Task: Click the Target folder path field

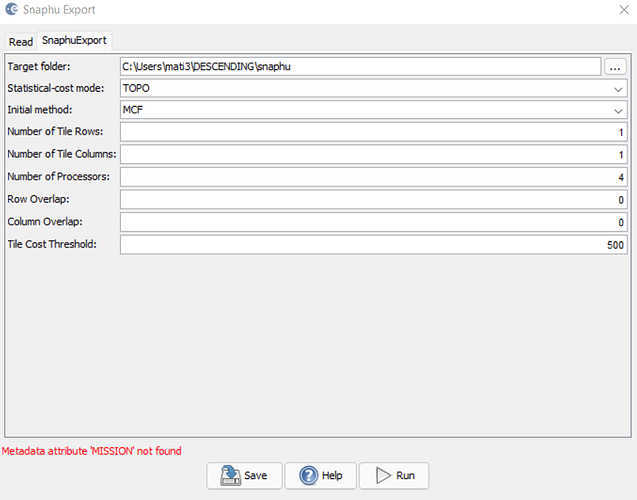Action: 360,67
